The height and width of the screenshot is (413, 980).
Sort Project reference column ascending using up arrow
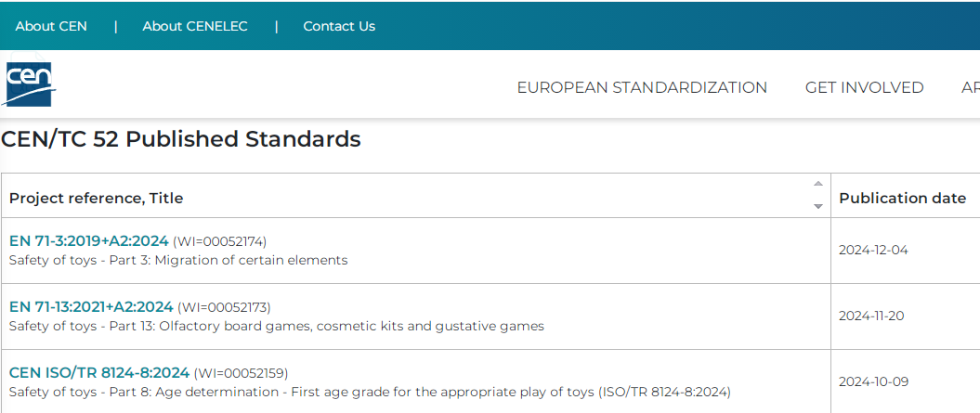coord(818,184)
